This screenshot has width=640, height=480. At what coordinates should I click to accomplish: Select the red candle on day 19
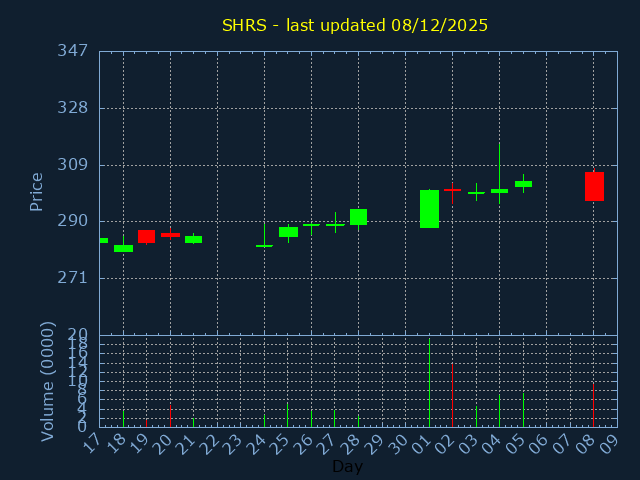146,236
